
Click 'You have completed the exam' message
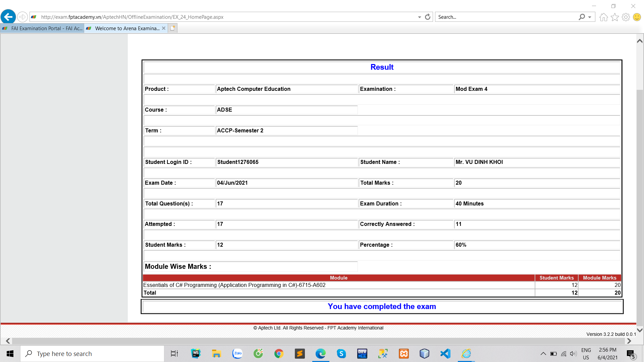[x=382, y=307]
